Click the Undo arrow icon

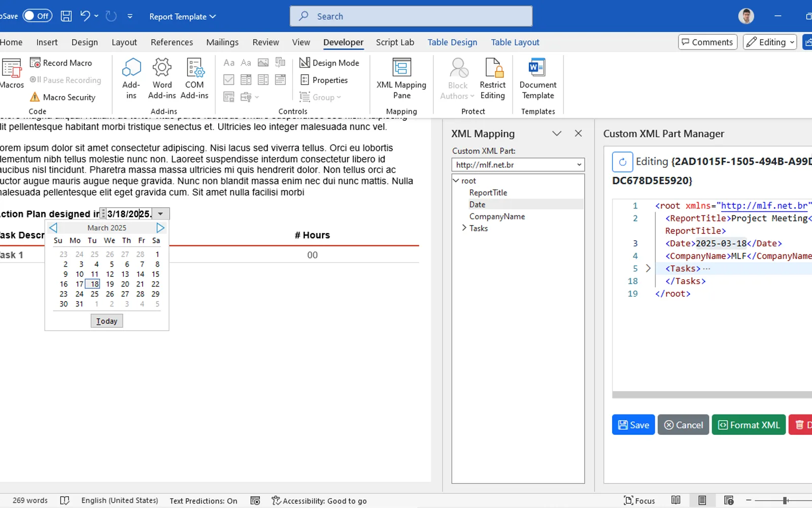coord(85,16)
